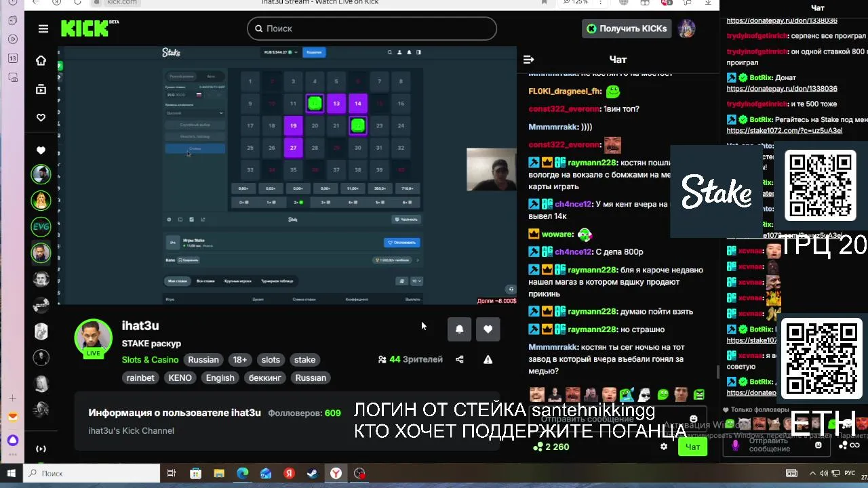Click the 2 260 channel points balance
Viewport: 868px width, 488px height.
[x=552, y=447]
